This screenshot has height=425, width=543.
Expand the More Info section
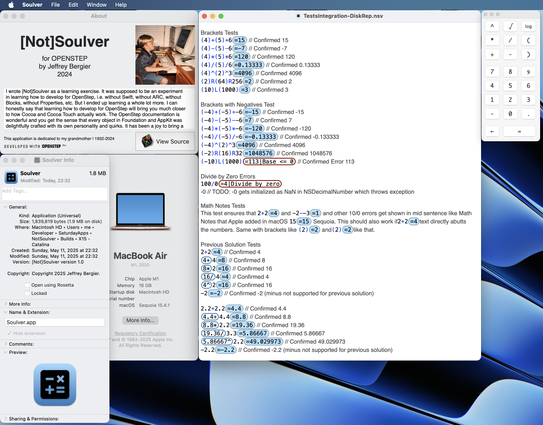pyautogui.click(x=5, y=304)
